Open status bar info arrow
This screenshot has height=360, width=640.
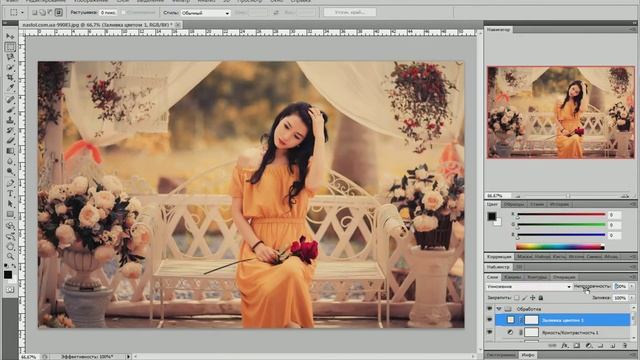point(128,356)
